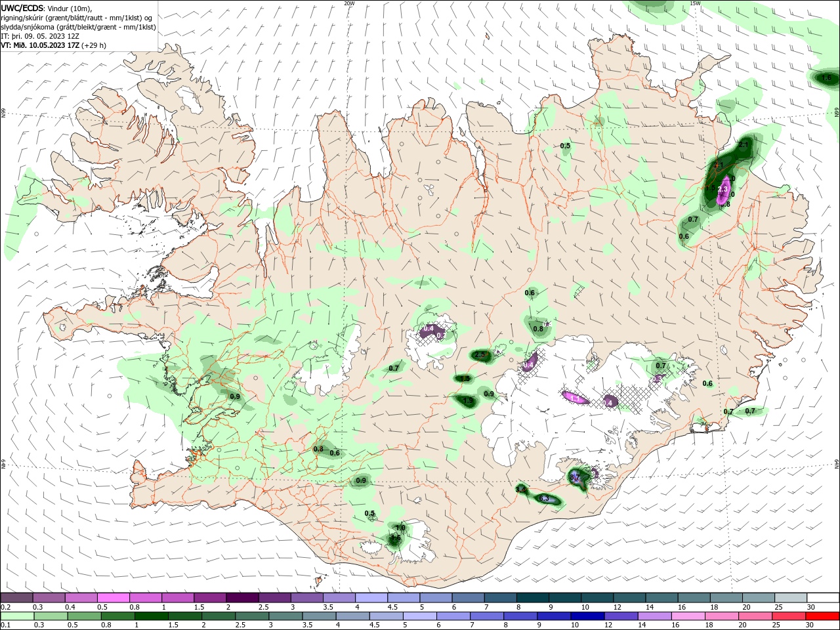This screenshot has width=840, height=630.
Task: Select the 2.5 value on the central map
Action: [480, 355]
